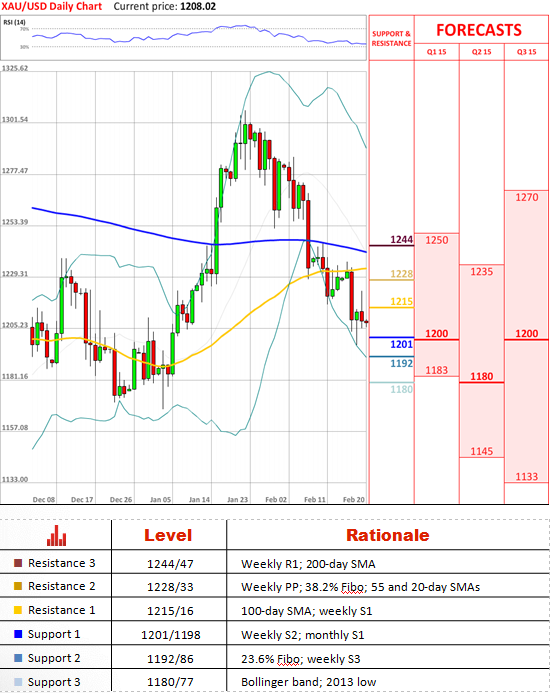Viewport: 552px width, 693px height.
Task: Click the 1244 resistance level label
Action: (402, 240)
